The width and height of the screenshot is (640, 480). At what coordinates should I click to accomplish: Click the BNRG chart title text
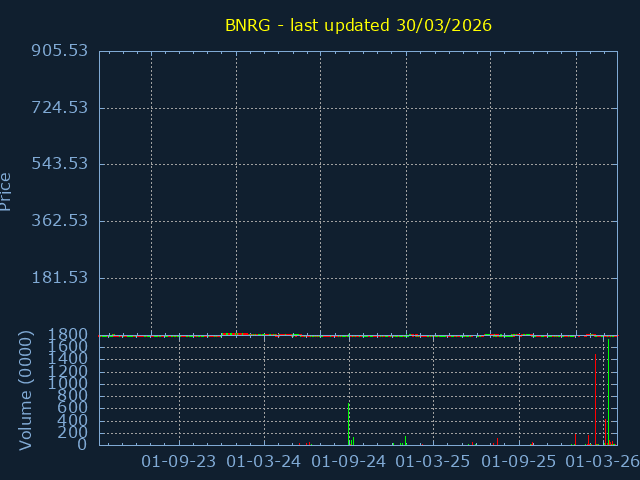358,25
